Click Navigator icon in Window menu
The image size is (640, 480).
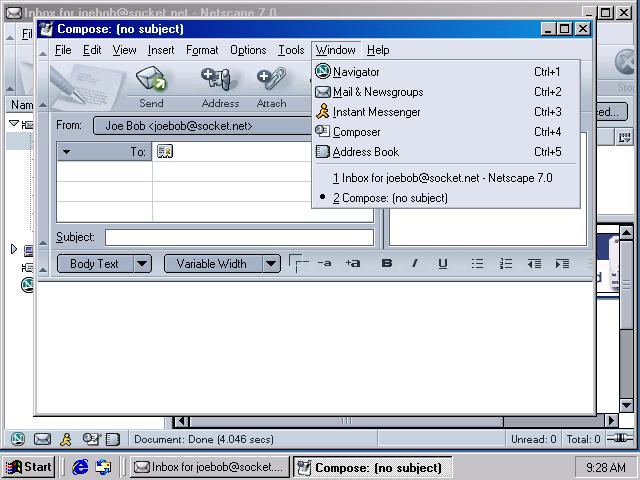pos(322,71)
